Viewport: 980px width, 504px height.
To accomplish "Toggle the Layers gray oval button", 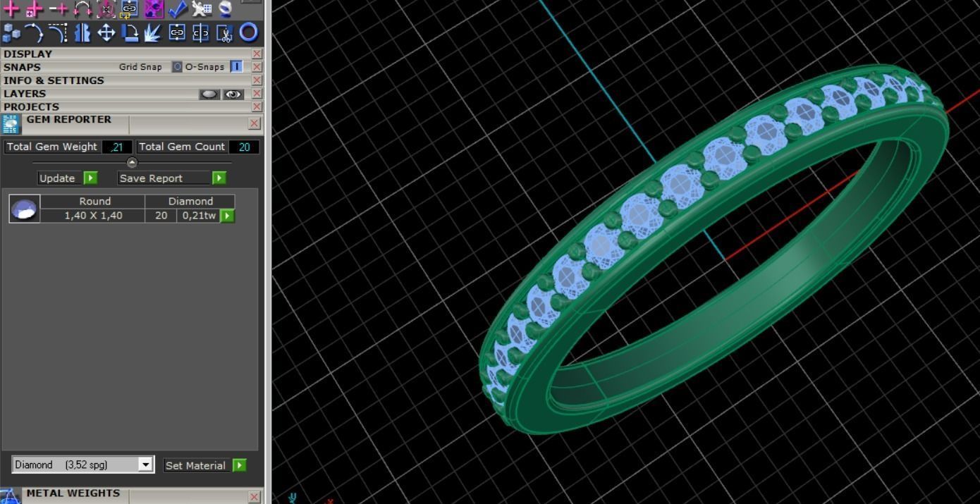I will coord(209,94).
